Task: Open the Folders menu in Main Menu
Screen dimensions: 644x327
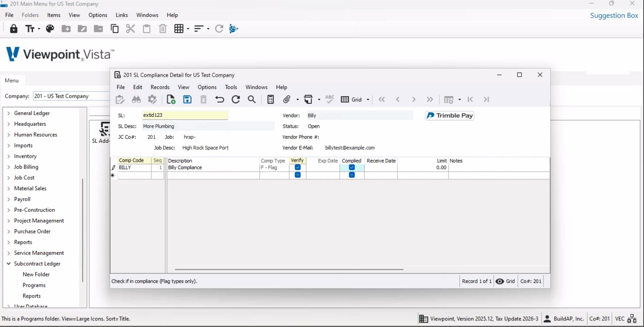Action: click(30, 15)
